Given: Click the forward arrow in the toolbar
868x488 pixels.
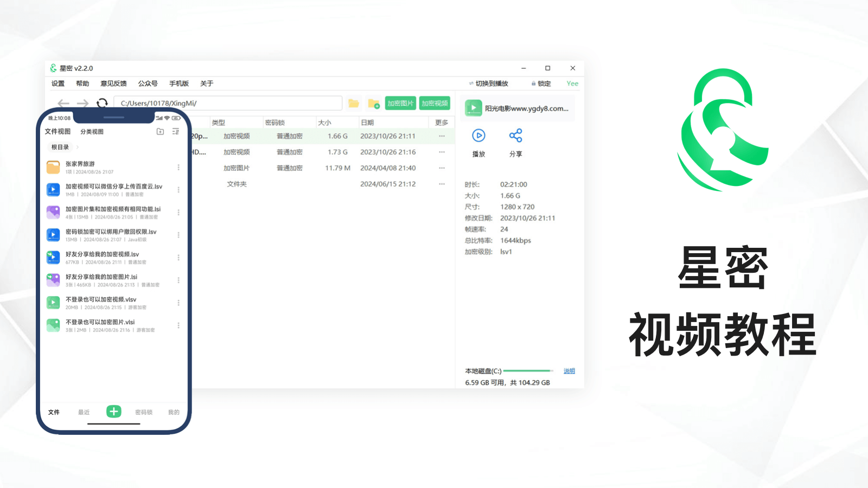Looking at the screenshot, I should tap(82, 103).
